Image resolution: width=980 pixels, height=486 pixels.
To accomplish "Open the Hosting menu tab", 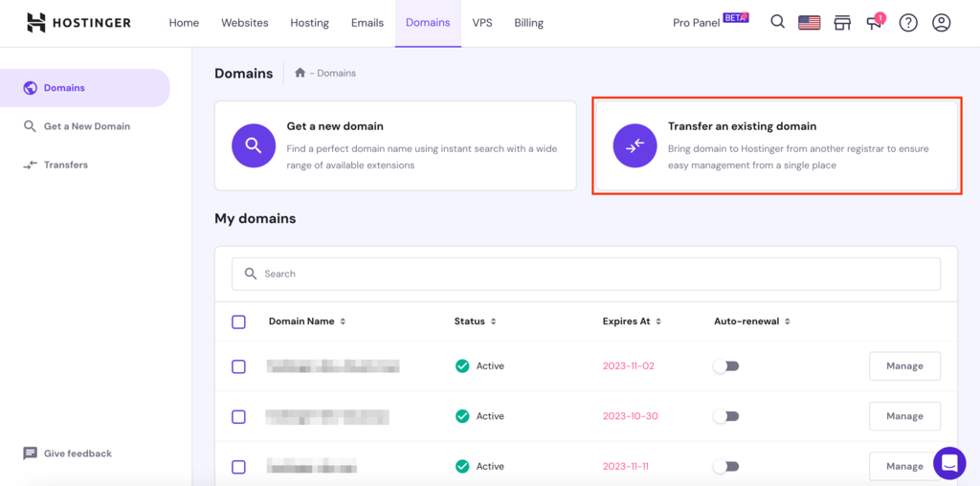I will tap(309, 23).
